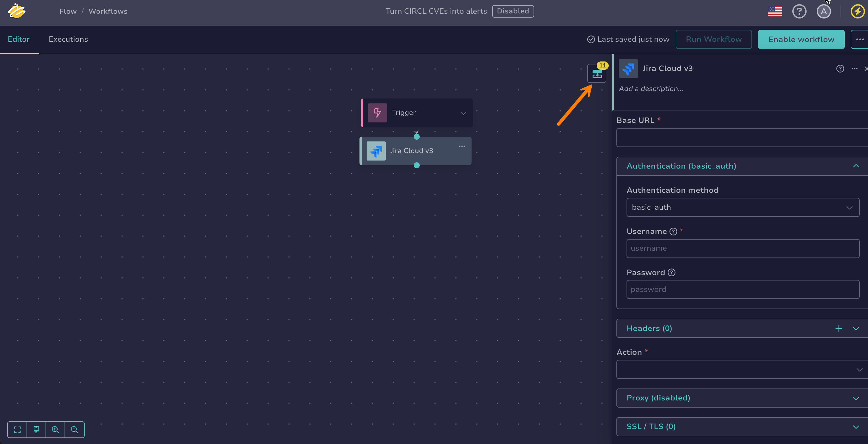This screenshot has width=868, height=444.
Task: Open the Action dropdown
Action: click(742, 369)
